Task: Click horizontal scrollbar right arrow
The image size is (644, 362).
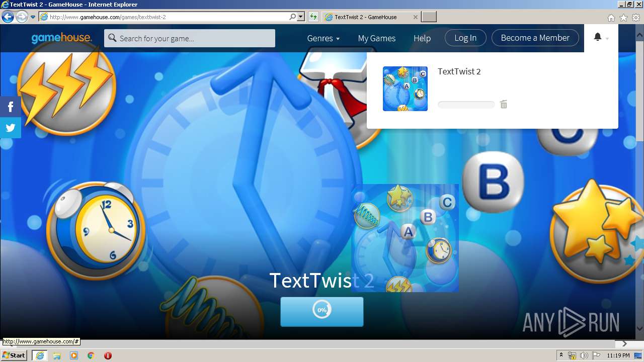Action: 624,344
